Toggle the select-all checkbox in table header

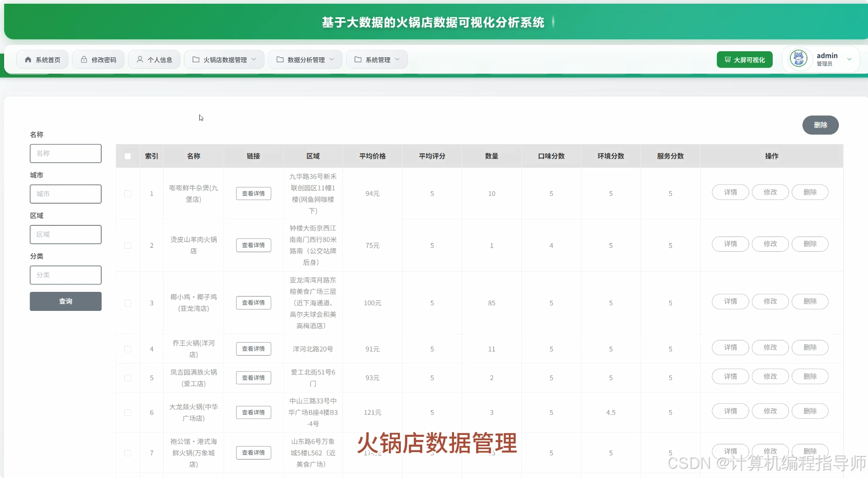pos(128,156)
